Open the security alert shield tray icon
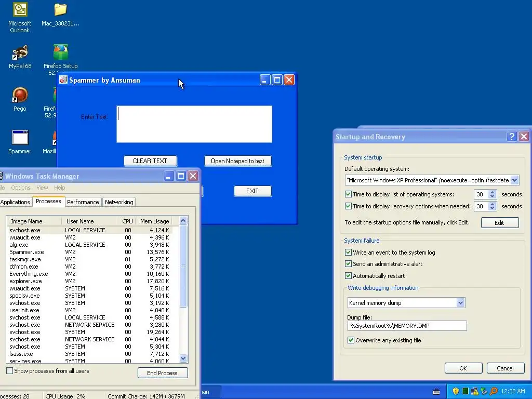The width and height of the screenshot is (532, 399). pos(456,391)
